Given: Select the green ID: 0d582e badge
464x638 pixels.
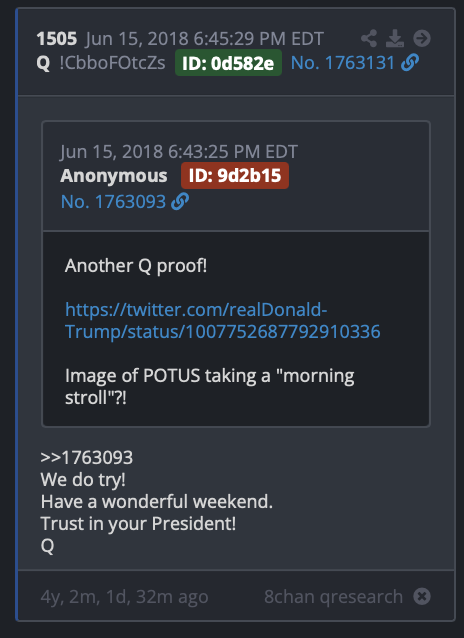Looking at the screenshot, I should [x=228, y=63].
